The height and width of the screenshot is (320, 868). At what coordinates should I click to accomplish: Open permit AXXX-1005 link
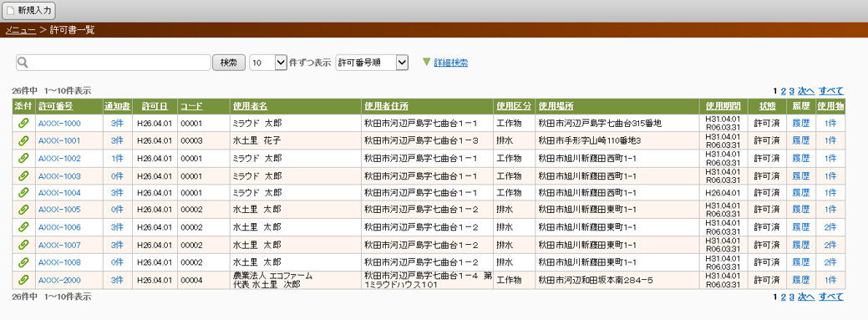(59, 209)
